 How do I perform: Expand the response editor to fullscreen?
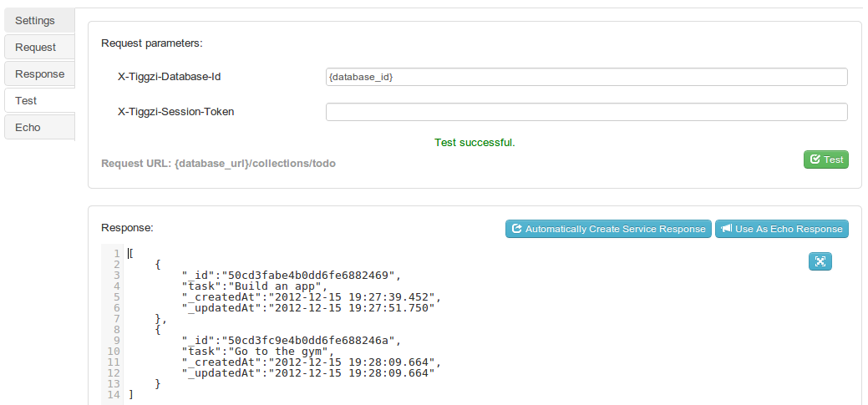[x=820, y=261]
